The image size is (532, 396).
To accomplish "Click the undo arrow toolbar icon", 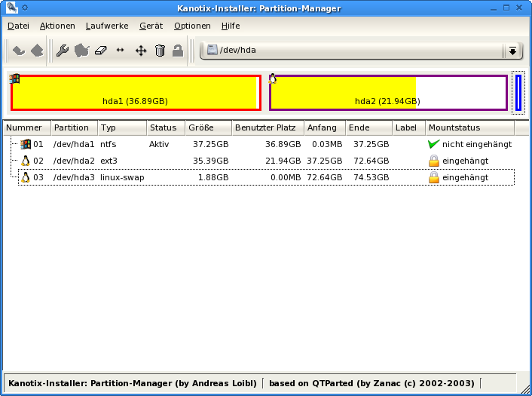I will [x=19, y=51].
